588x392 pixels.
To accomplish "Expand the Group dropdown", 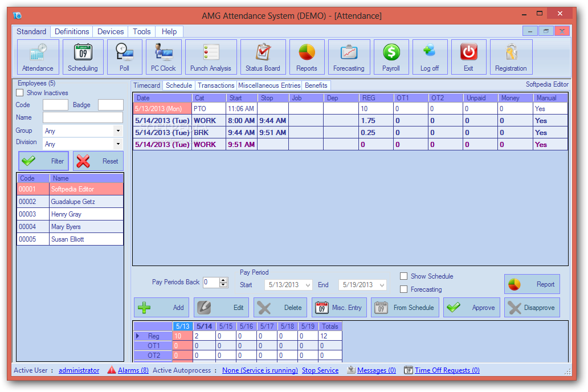I will 118,131.
